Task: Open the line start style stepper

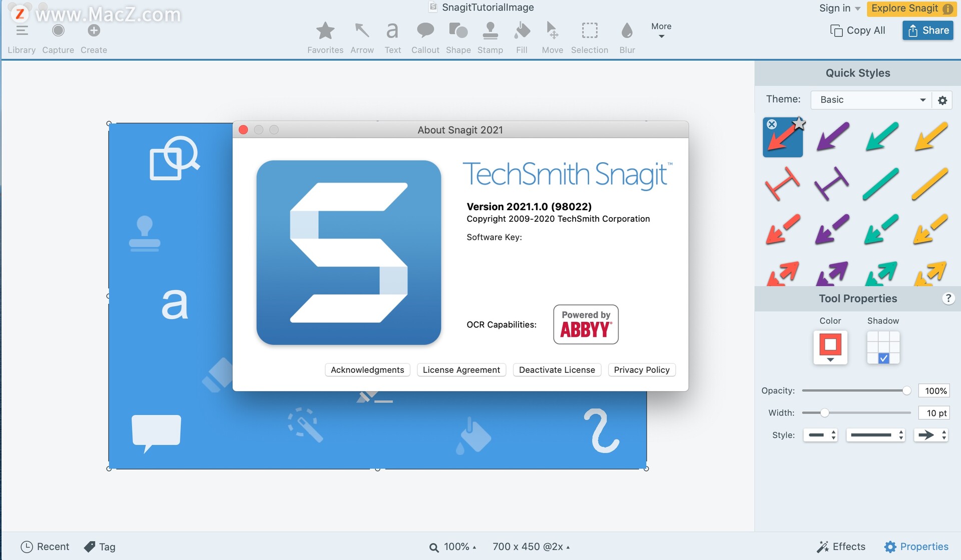Action: (820, 435)
